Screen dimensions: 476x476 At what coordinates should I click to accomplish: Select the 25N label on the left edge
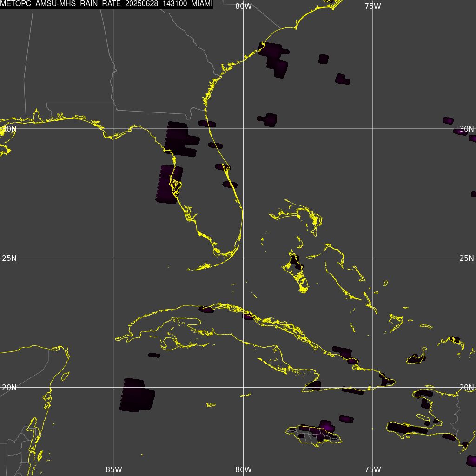(x=9, y=258)
